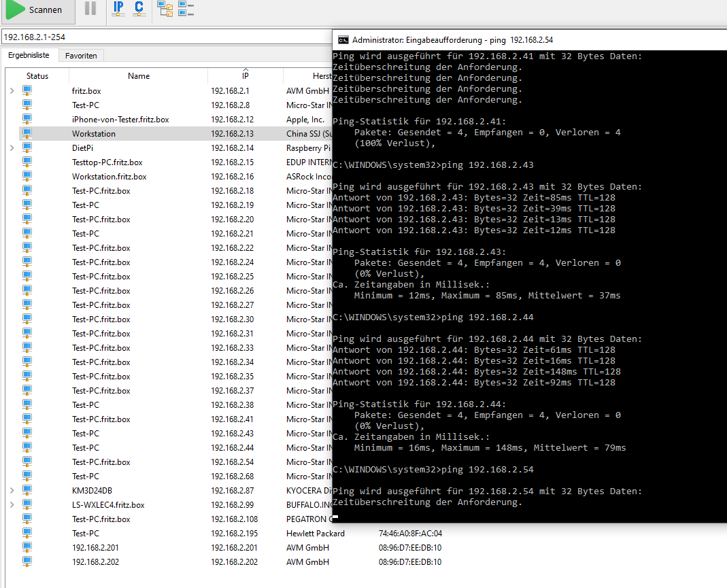The width and height of the screenshot is (727, 588).
Task: Sort by the IP column header
Action: (246, 76)
